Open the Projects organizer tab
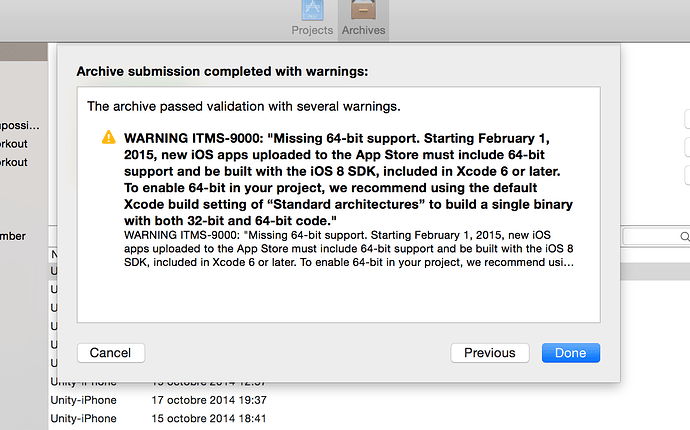 [x=312, y=20]
